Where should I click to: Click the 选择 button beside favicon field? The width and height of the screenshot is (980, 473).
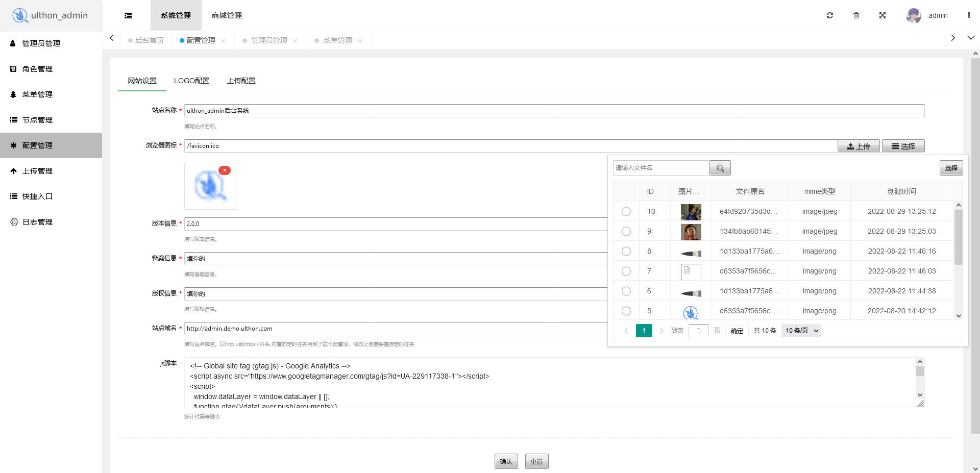click(x=903, y=146)
